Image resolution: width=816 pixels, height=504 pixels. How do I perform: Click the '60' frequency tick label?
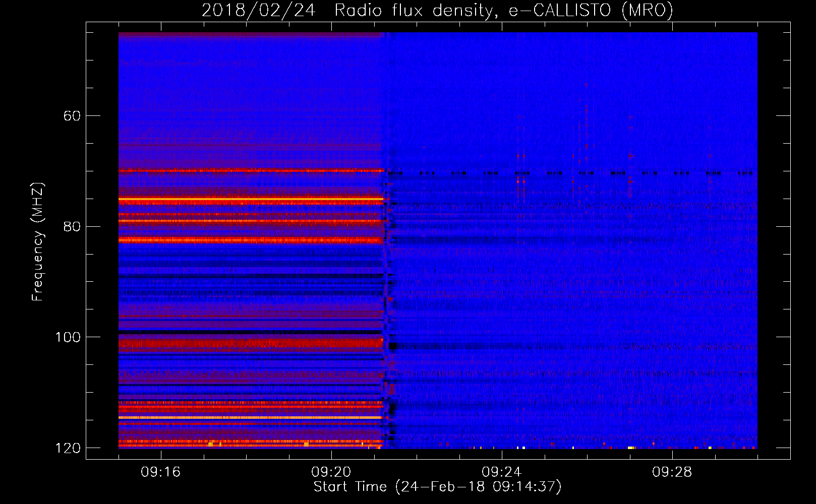click(x=72, y=116)
